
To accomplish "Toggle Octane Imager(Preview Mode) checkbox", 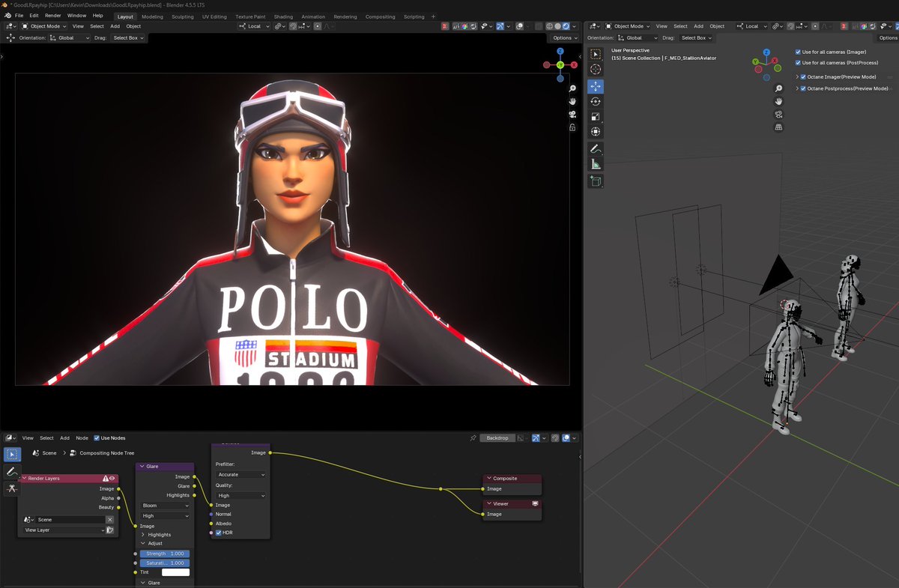I will pyautogui.click(x=804, y=76).
